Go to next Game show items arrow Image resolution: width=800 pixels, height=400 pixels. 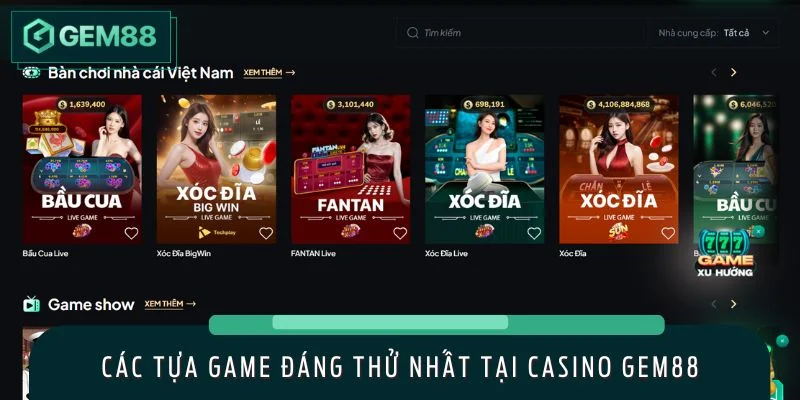(733, 304)
